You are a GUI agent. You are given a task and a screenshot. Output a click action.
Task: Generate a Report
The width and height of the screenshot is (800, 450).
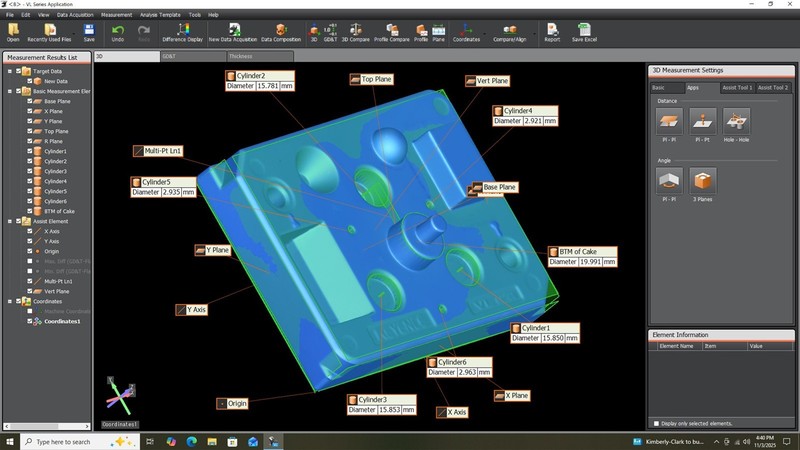tap(552, 33)
